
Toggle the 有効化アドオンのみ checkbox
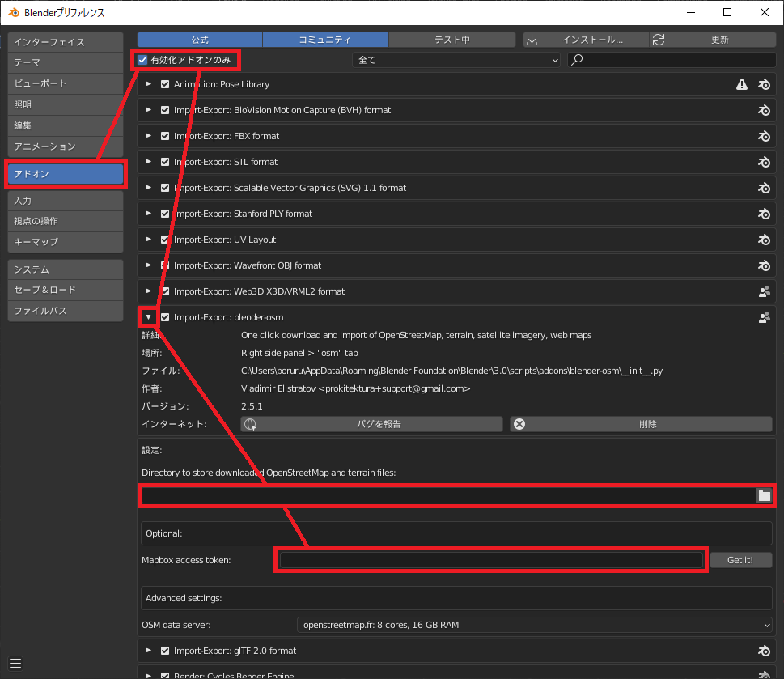[143, 60]
